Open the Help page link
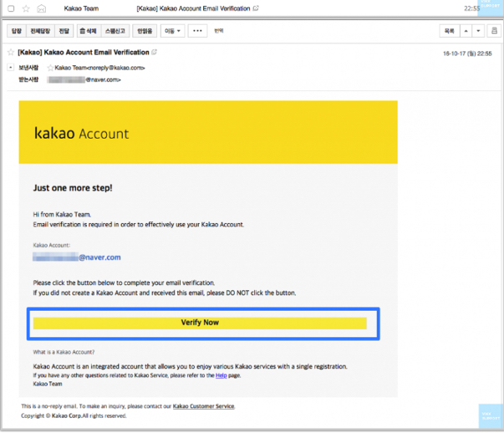The height and width of the screenshot is (433, 504). (221, 375)
